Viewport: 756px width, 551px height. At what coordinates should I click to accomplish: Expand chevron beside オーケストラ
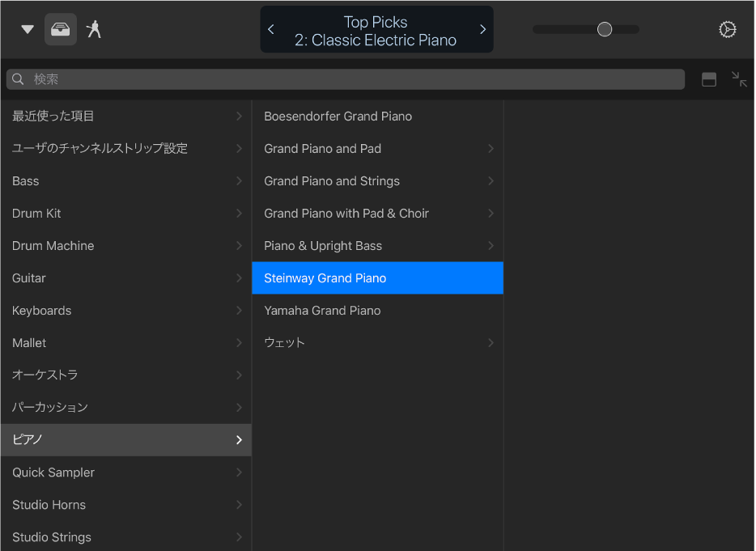point(239,375)
